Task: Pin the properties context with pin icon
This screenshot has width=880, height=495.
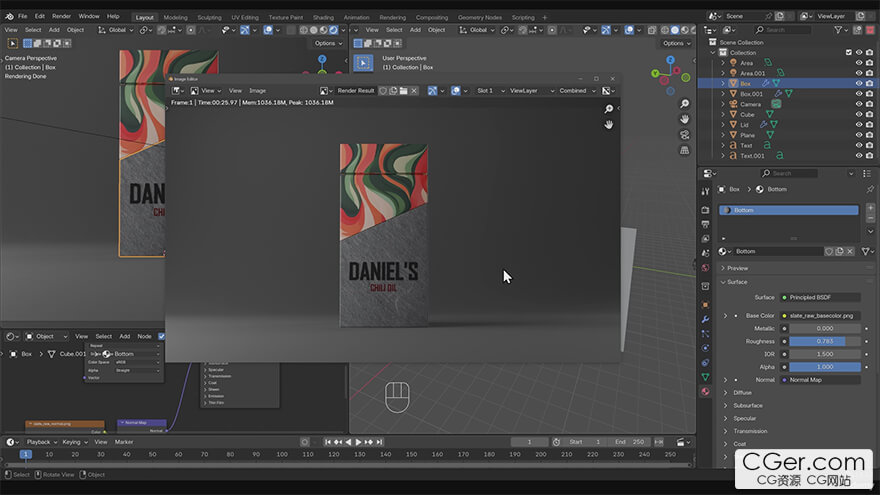Action: 870,189
